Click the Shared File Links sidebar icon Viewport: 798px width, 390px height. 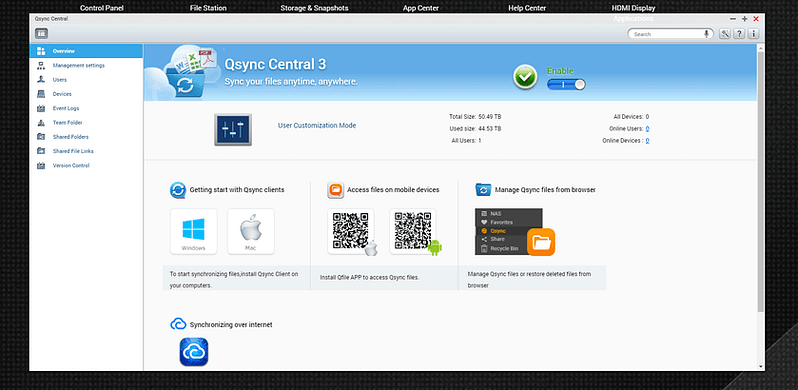click(41, 151)
